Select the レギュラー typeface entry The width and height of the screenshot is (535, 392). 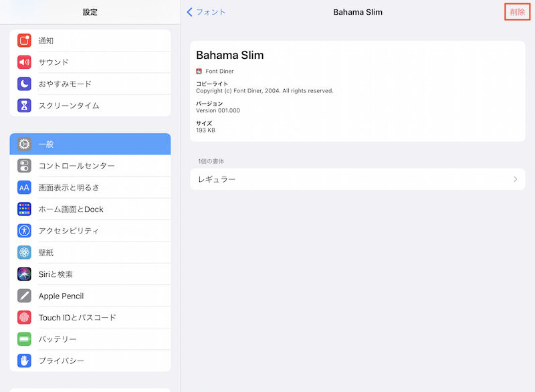click(x=358, y=179)
